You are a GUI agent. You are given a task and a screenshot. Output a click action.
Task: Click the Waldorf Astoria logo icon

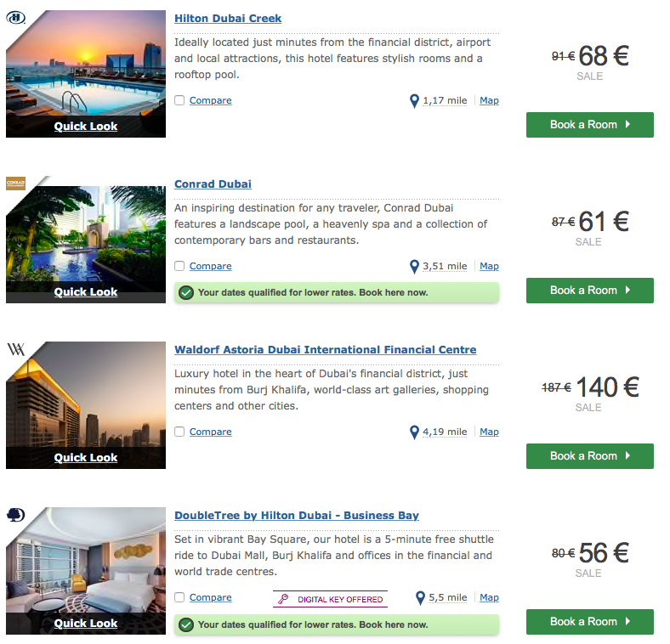tap(16, 349)
